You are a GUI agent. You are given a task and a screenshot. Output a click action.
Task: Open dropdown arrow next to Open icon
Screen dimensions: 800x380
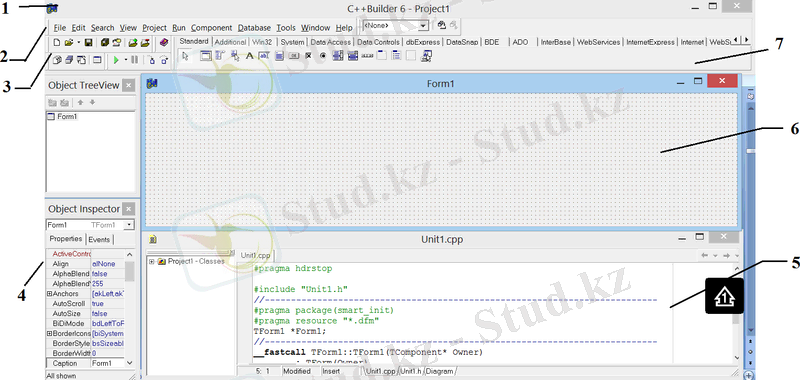tap(79, 42)
